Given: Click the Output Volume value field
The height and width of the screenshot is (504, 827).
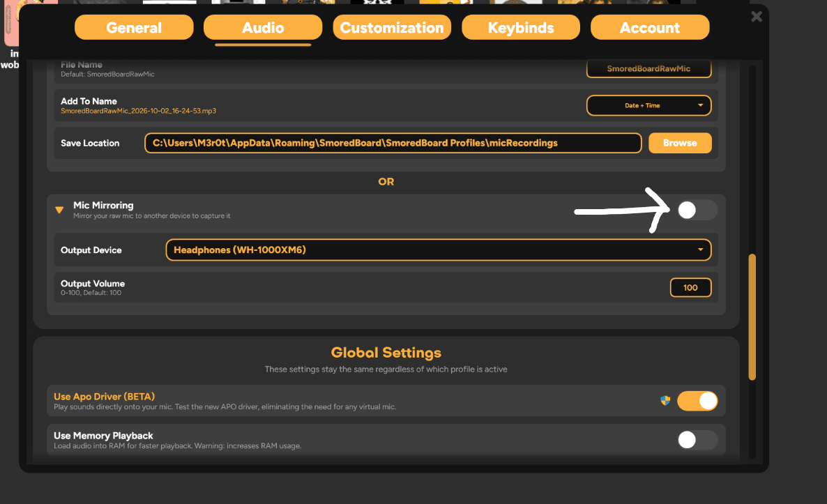Looking at the screenshot, I should (x=690, y=287).
